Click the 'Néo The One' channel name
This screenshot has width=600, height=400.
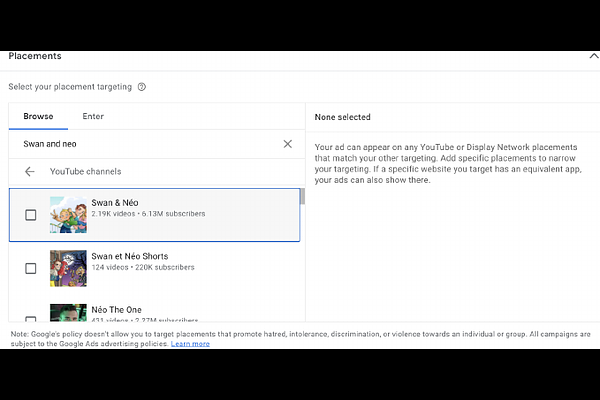point(116,310)
